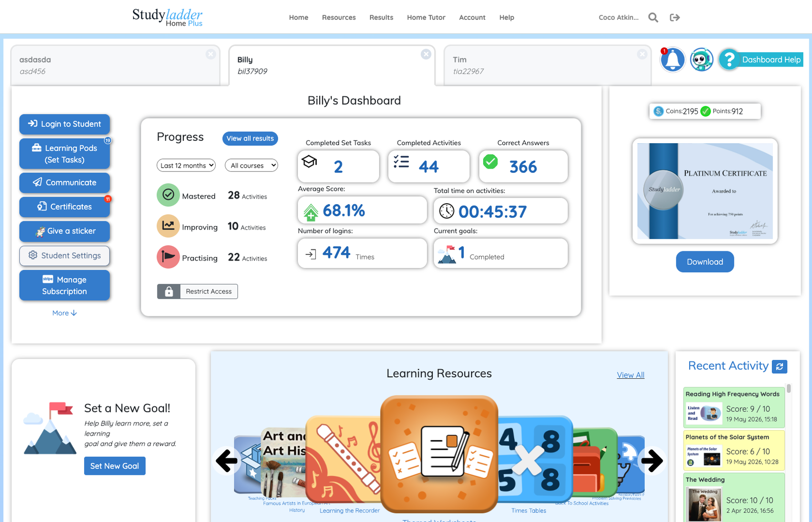Click the Current goals mountain icon

coord(447,254)
